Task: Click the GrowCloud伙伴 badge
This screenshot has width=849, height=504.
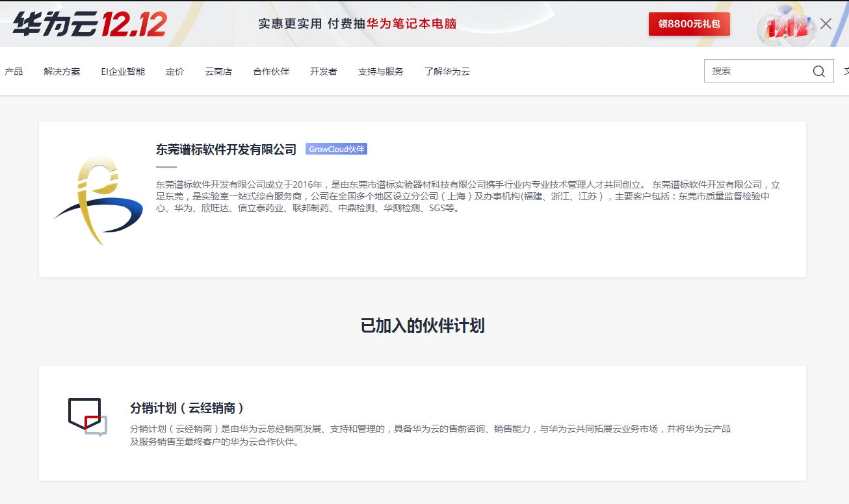Action: pyautogui.click(x=337, y=149)
